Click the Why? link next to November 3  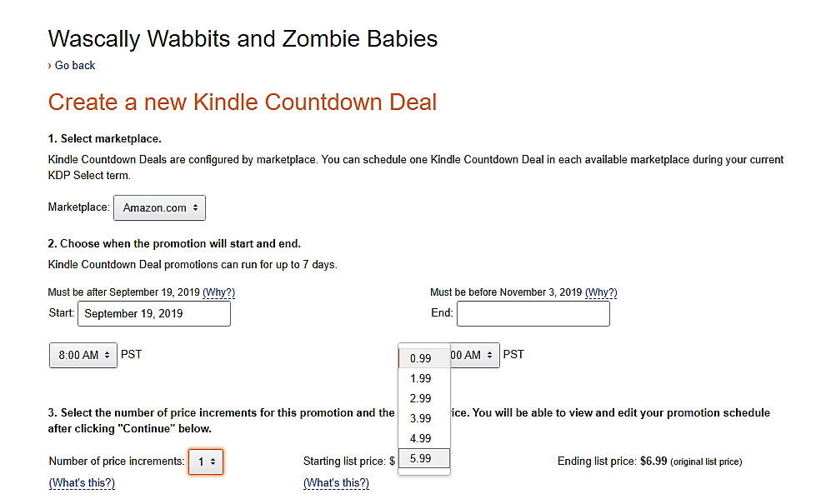click(x=601, y=292)
